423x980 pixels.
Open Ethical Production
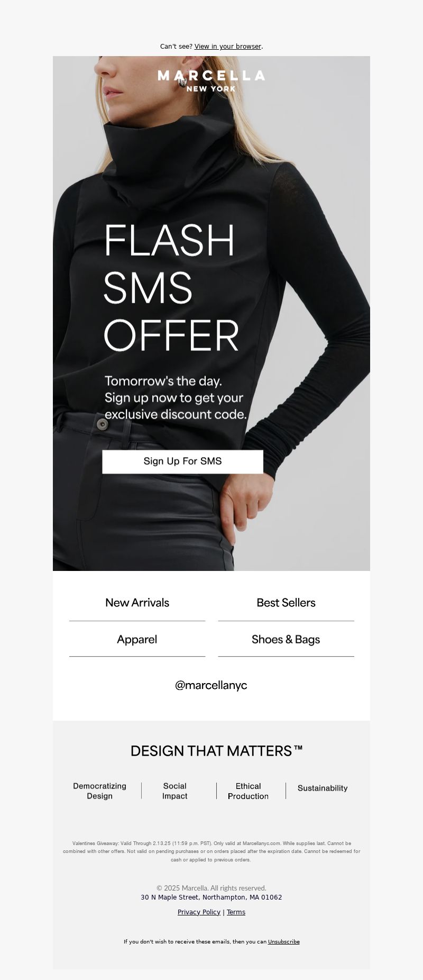click(248, 791)
